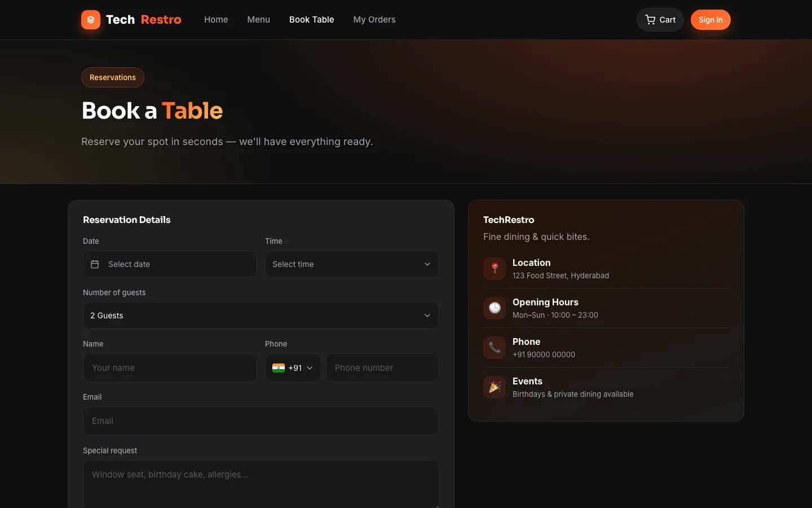This screenshot has width=812, height=508.
Task: Click the '123 Food Street, Hyderabad' text
Action: [x=561, y=275]
